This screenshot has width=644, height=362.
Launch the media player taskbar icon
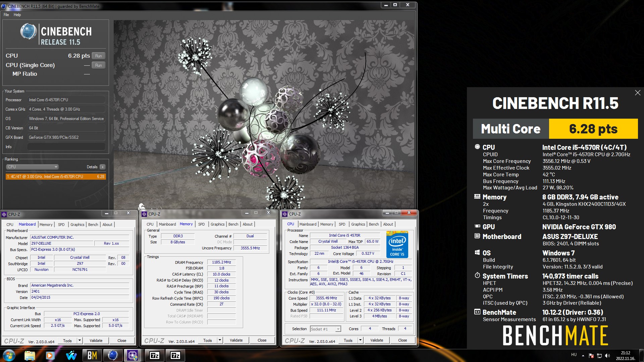coord(50,355)
